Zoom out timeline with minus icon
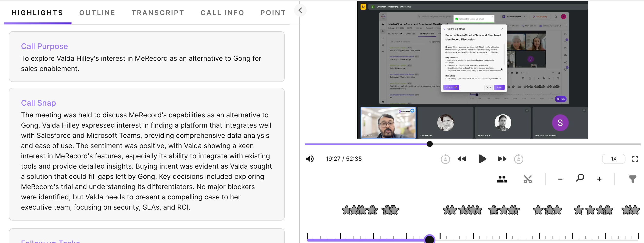 pos(560,179)
